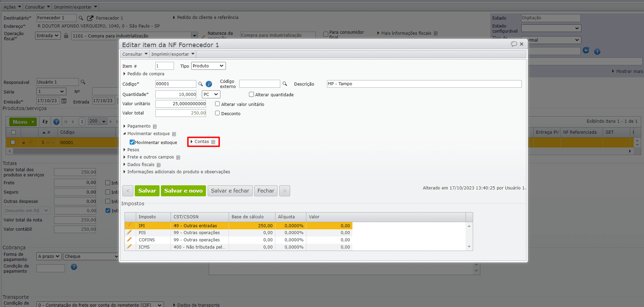Delete item row 00001 with the red X icon

[23, 143]
